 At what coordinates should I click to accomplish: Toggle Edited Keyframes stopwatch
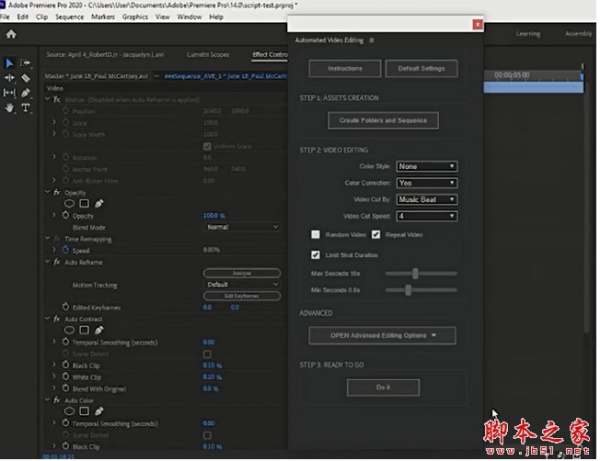point(66,307)
